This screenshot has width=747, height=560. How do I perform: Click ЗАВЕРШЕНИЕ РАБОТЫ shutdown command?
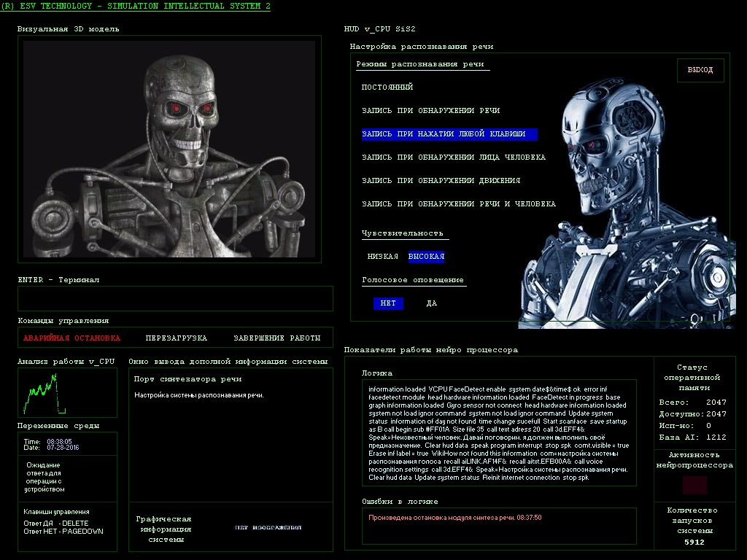click(276, 338)
